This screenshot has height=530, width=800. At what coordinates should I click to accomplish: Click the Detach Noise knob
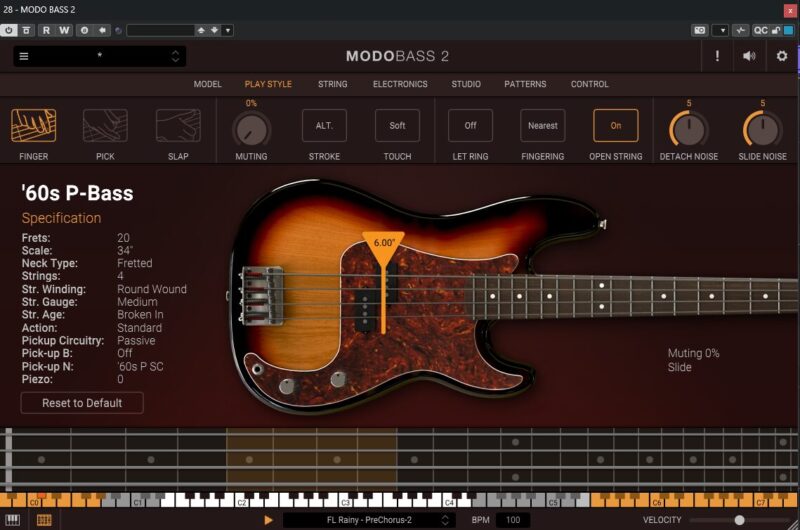pyautogui.click(x=689, y=130)
